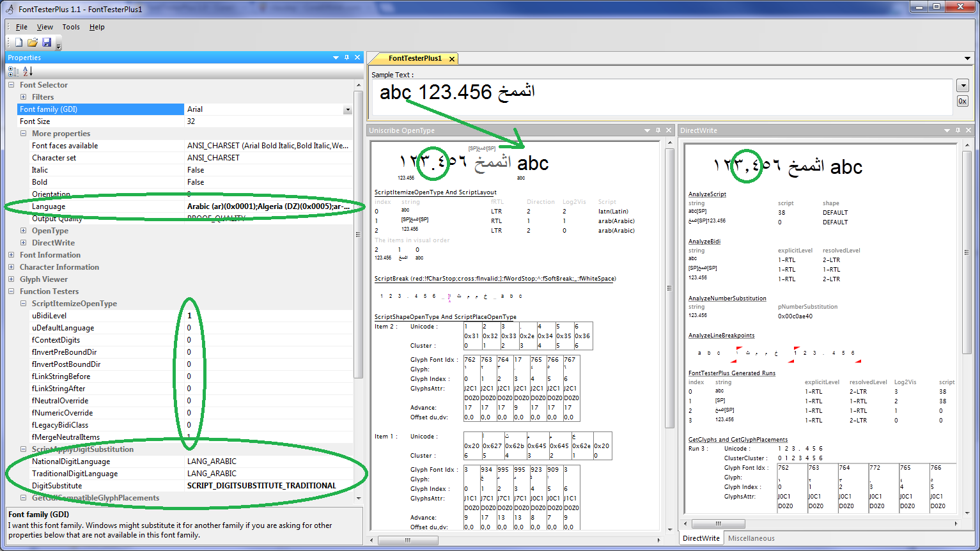980x551 pixels.
Task: Click the AnalyzeBidi section heading
Action: coord(704,242)
